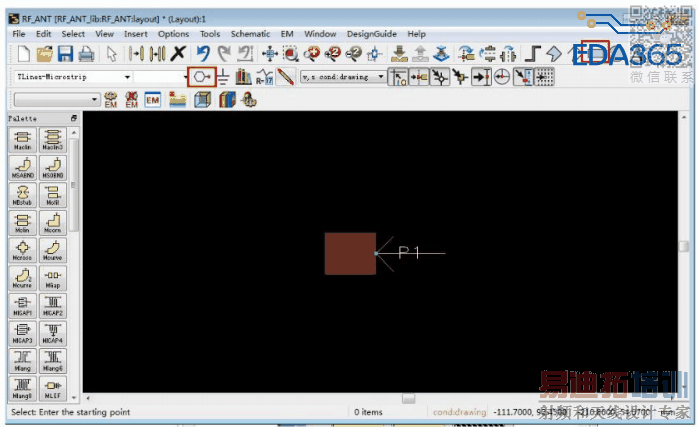
Task: Click the push into hierarchy down-arrow icon
Action: (x=399, y=54)
